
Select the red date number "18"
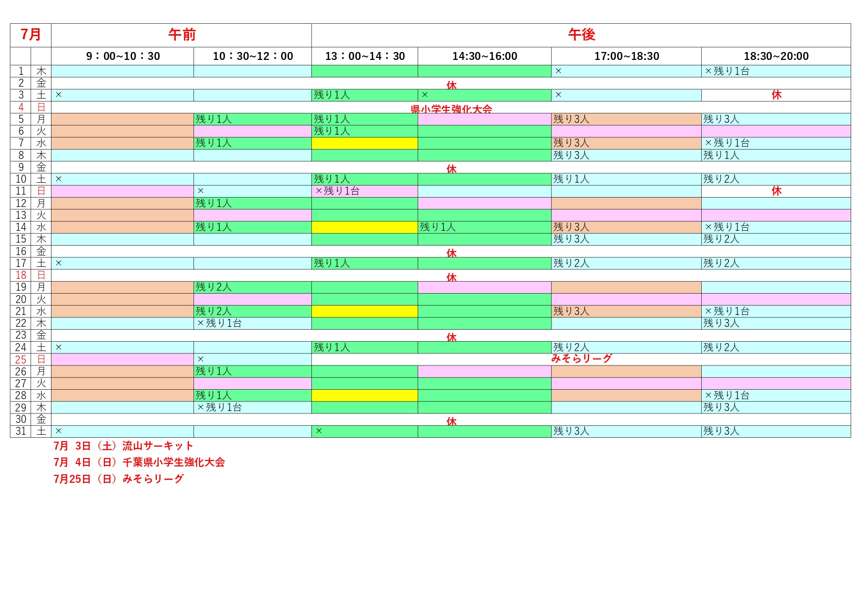tap(21, 275)
